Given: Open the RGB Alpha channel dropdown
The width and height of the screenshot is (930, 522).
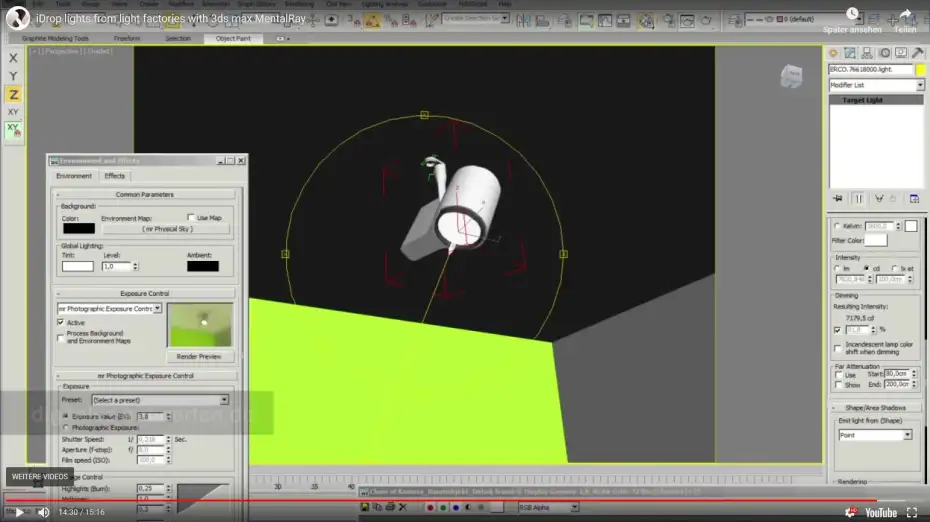Looking at the screenshot, I should click(548, 508).
